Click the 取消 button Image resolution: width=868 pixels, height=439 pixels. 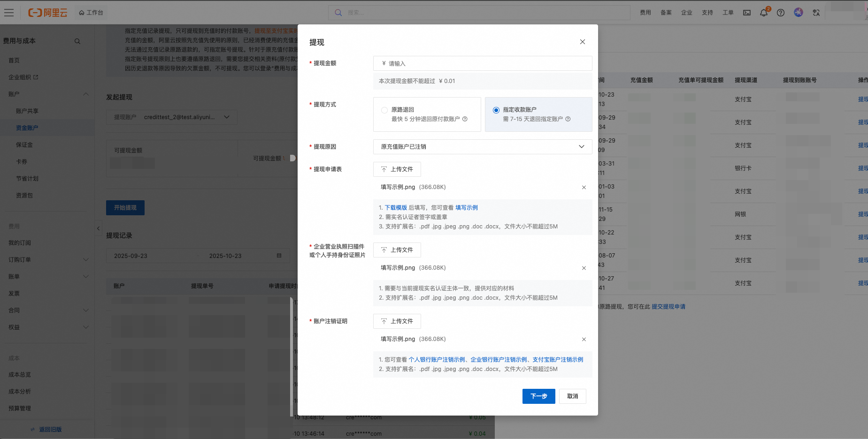click(x=573, y=396)
